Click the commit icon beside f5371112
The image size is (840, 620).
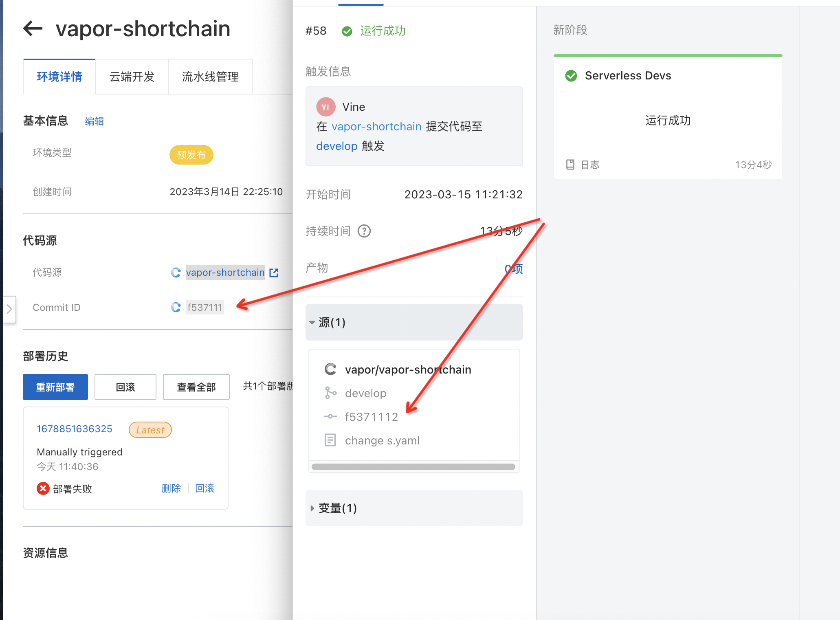tap(330, 416)
